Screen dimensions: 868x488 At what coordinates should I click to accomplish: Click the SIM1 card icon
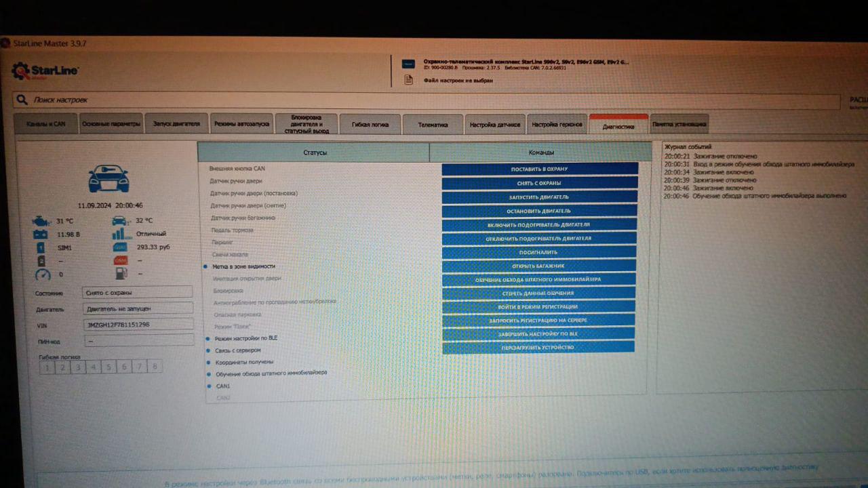(40, 248)
